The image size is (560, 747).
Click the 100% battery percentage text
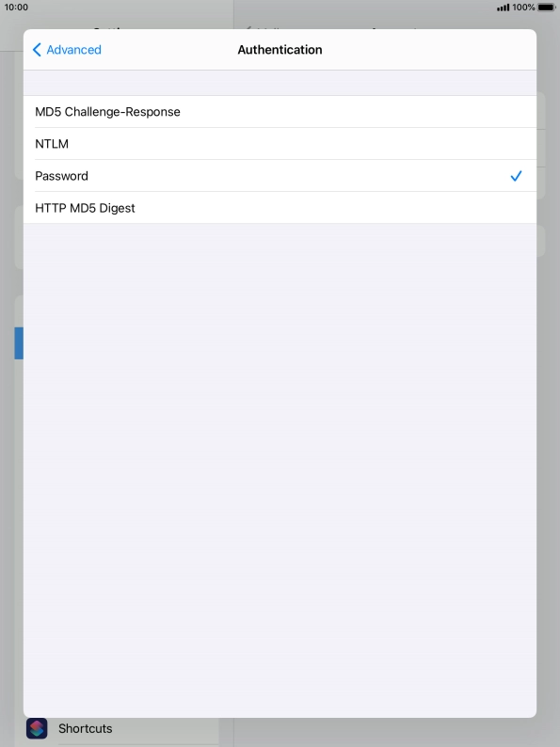[523, 8]
